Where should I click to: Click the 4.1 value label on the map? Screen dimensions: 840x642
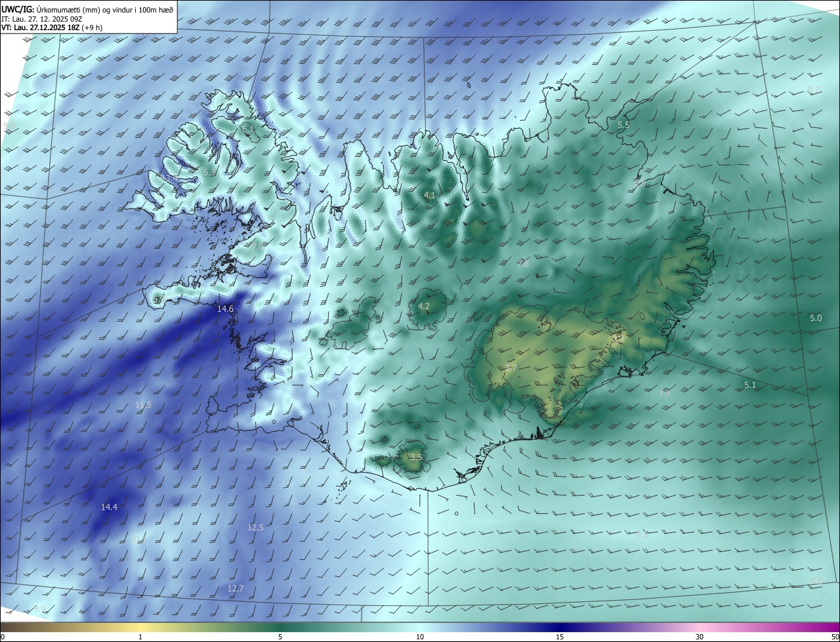[429, 196]
